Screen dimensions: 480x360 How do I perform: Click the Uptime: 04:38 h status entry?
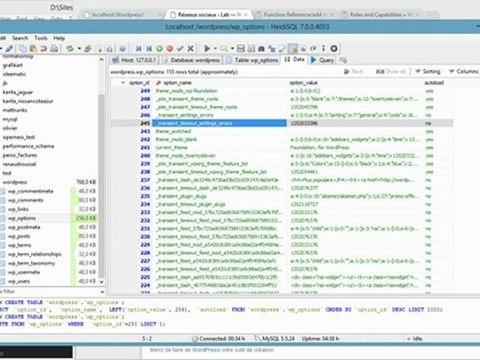tap(321, 338)
